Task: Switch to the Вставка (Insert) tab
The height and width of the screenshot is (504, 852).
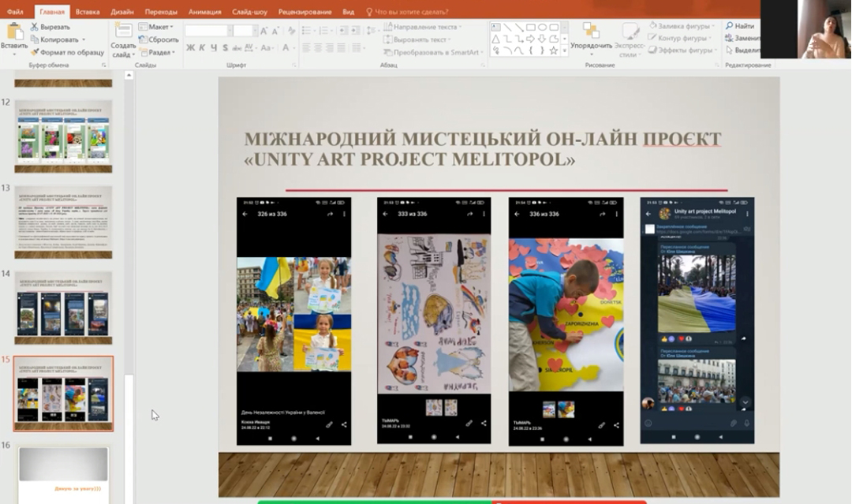Action: [88, 12]
